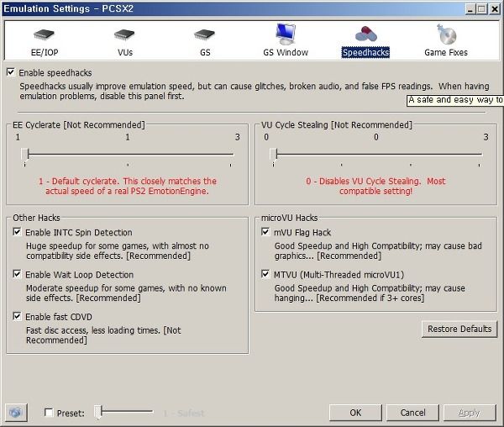Switch to the Game Fixes tab label
504x427 pixels.
(446, 52)
